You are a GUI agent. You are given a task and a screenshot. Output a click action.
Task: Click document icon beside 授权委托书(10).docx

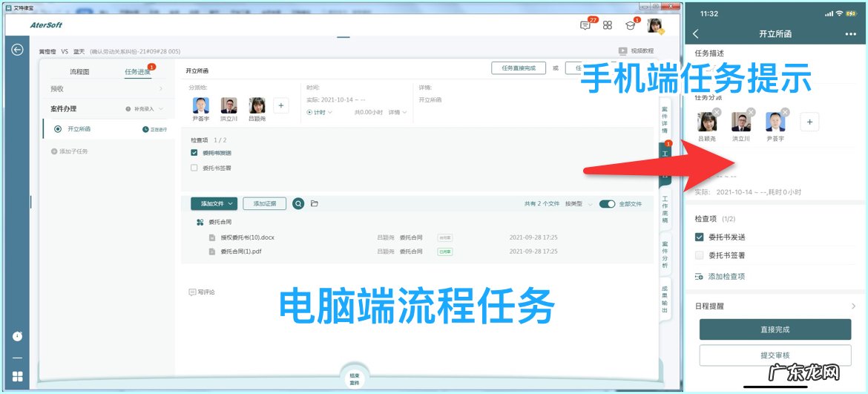pyautogui.click(x=211, y=237)
